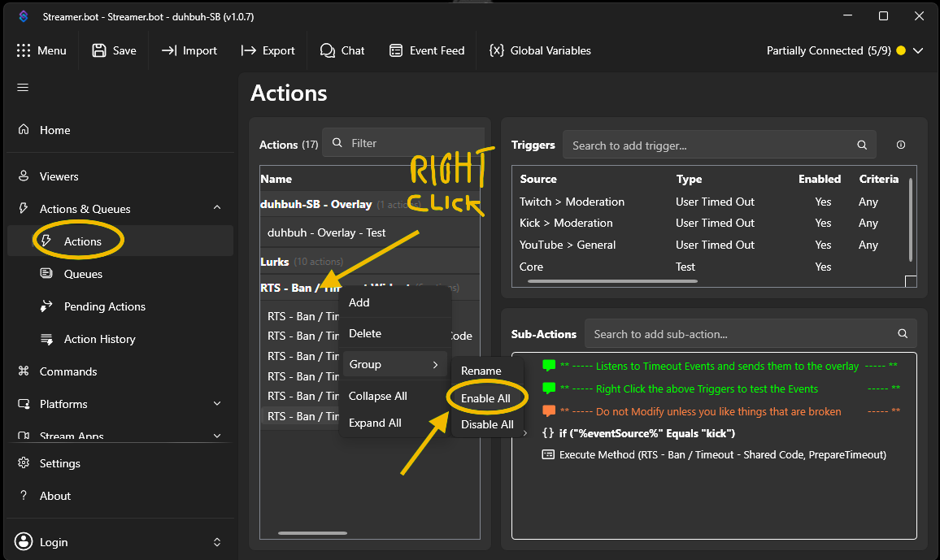
Task: Click the Triggers search magnifier icon
Action: click(x=862, y=145)
